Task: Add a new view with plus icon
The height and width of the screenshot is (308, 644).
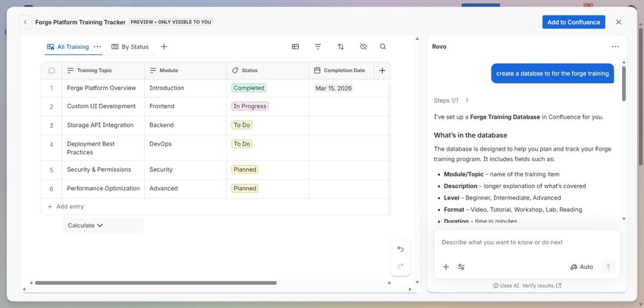Action: [x=163, y=47]
